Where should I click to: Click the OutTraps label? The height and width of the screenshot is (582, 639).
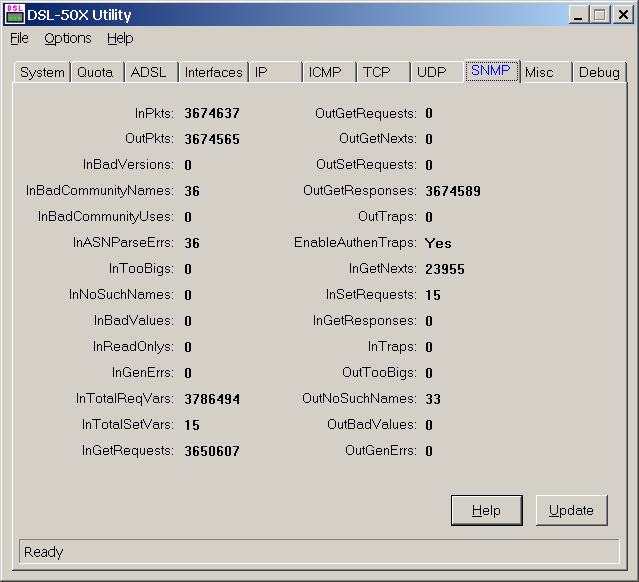(x=388, y=217)
